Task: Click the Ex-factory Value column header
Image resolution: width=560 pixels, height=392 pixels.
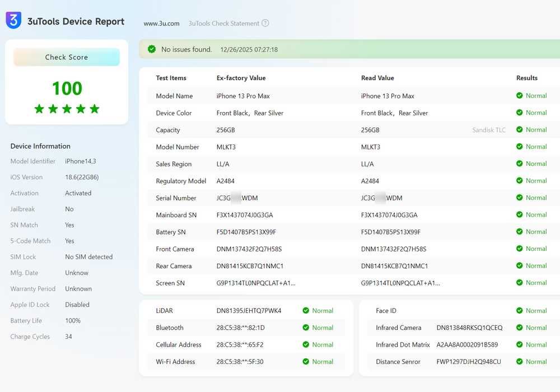Action: click(241, 78)
